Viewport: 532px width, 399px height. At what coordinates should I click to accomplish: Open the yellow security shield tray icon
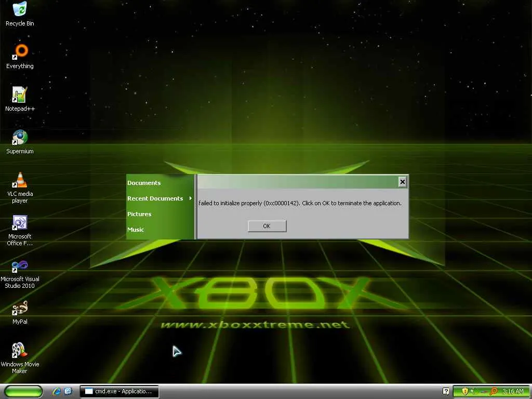[465, 391]
